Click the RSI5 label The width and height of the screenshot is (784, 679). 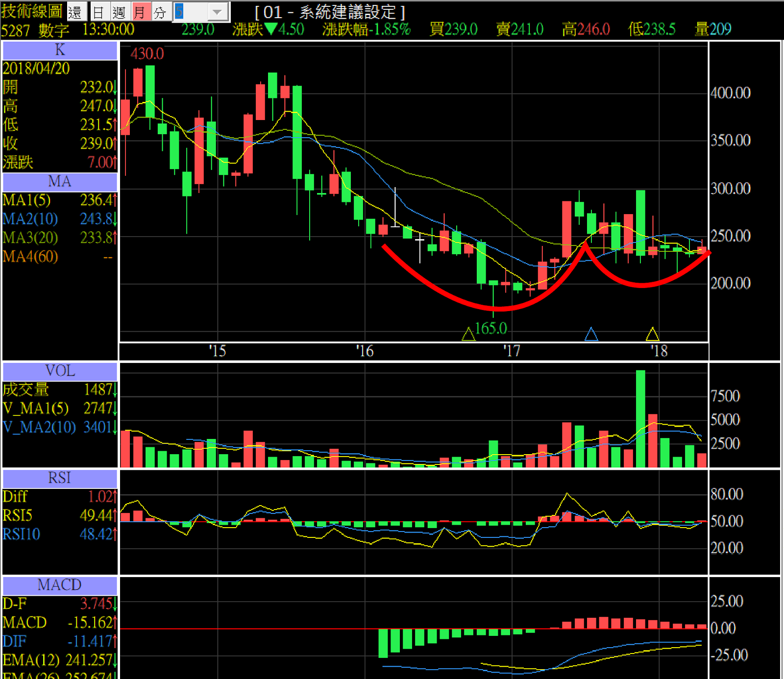pyautogui.click(x=18, y=516)
